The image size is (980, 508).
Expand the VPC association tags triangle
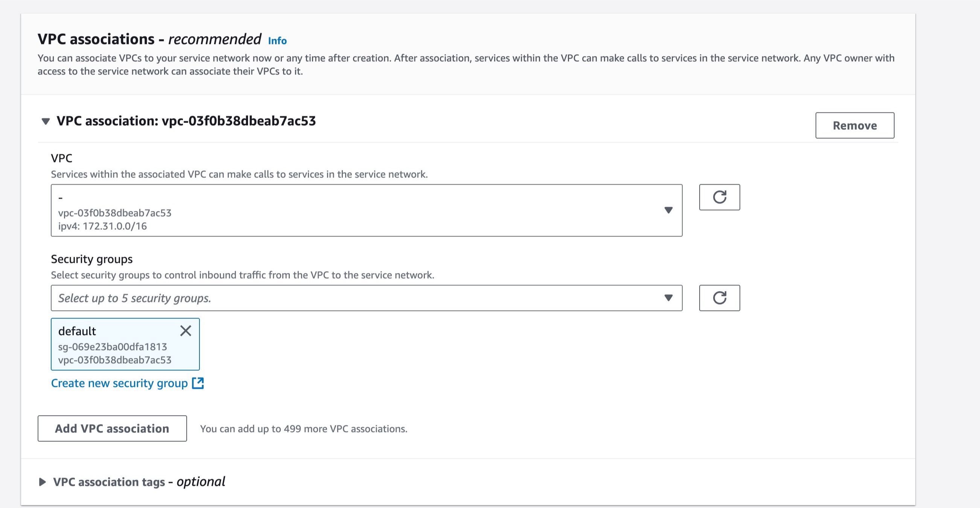(x=43, y=482)
